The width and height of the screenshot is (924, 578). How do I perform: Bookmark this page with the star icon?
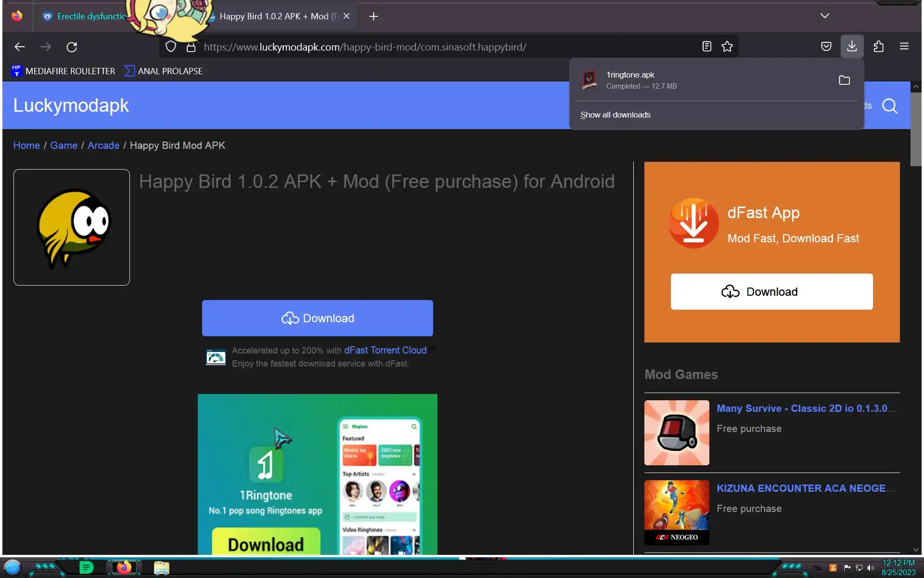click(727, 46)
